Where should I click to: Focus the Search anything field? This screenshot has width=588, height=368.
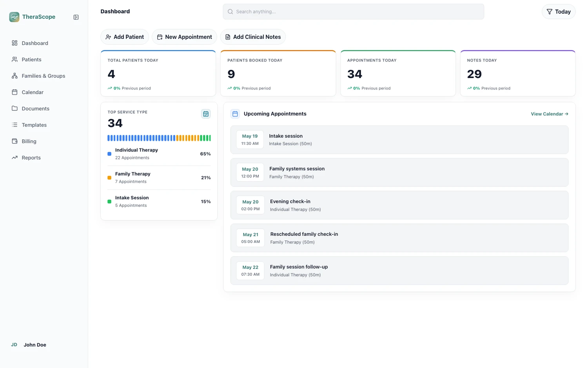click(x=353, y=12)
